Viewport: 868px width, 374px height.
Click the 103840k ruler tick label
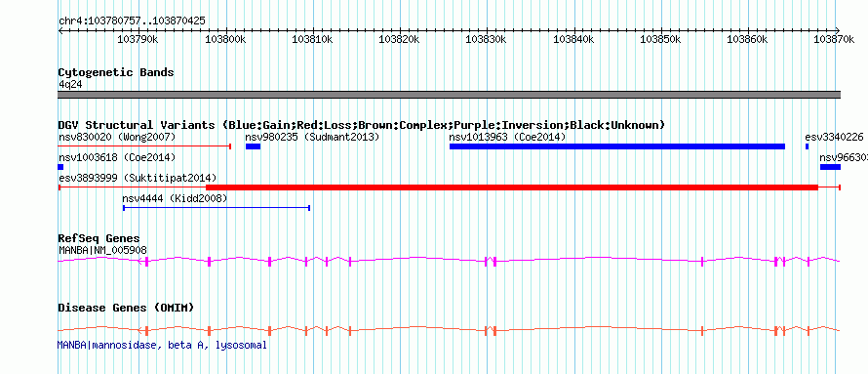click(573, 39)
